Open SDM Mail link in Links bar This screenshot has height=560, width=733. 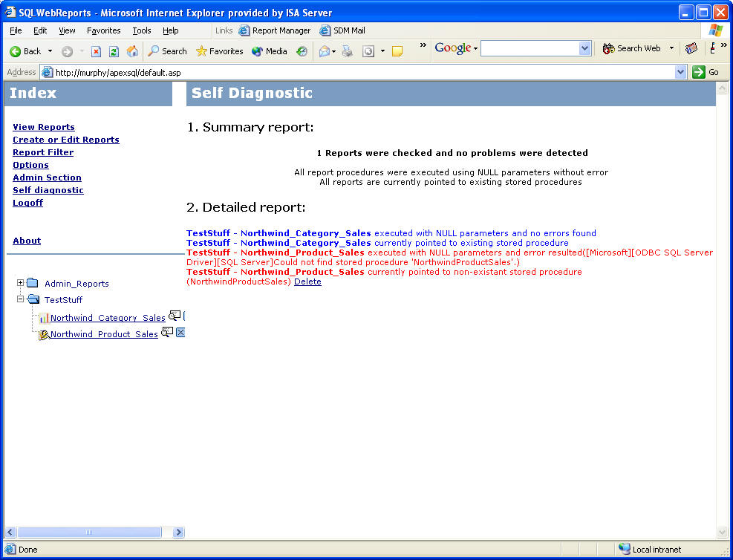coord(342,31)
